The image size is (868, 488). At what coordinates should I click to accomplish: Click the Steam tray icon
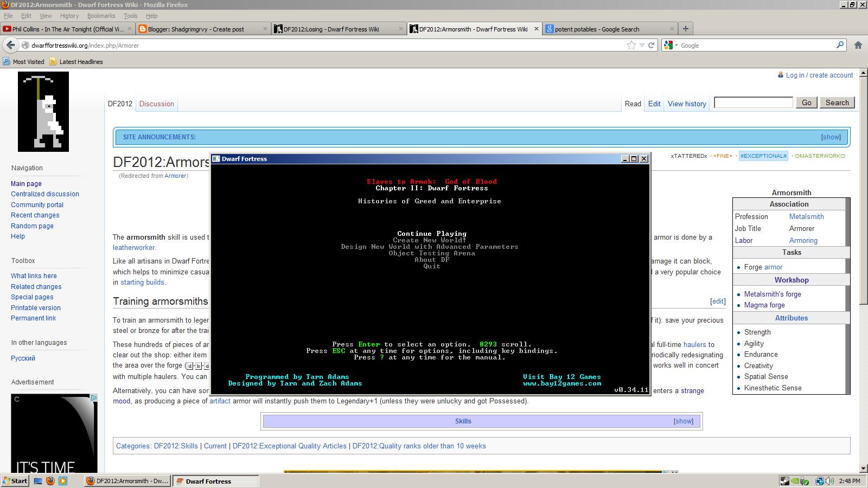(x=784, y=481)
